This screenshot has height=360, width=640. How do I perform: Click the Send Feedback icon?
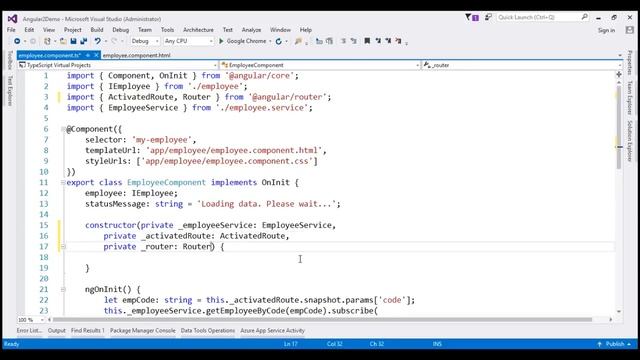click(488, 17)
